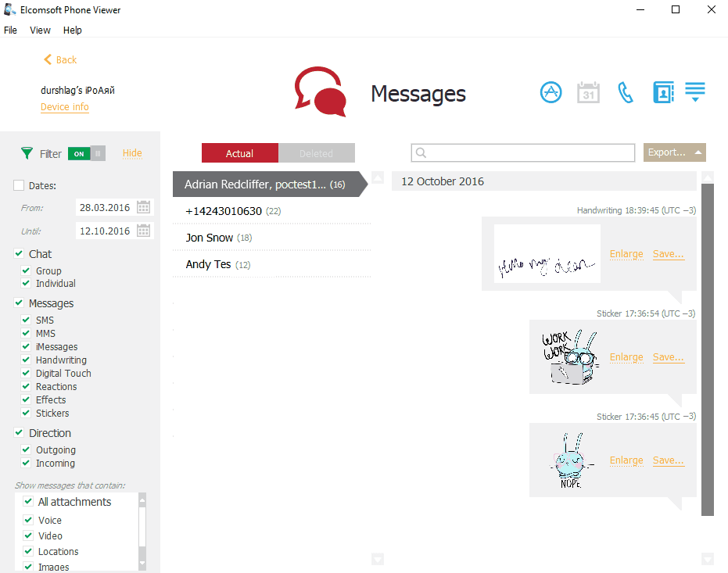
Task: Click the Until date calendar picker icon
Action: tap(143, 231)
